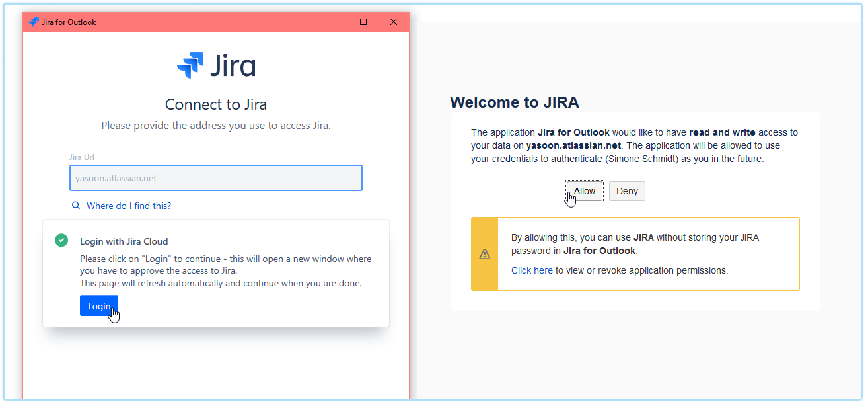
Task: Focus the Jira Url input field
Action: 216,178
